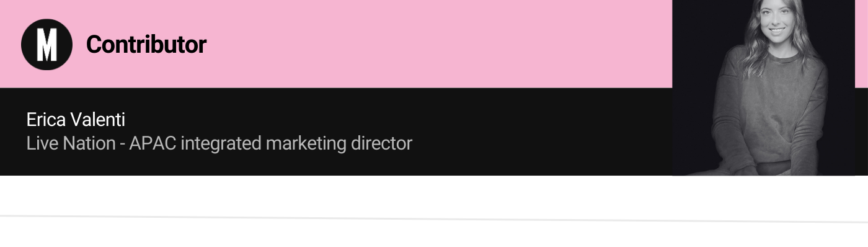The image size is (868, 247).
Task: Click the marketing director words
Action: 339,144
